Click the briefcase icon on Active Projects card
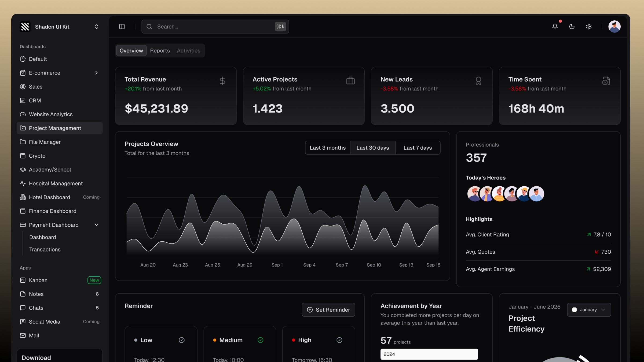 point(351,80)
